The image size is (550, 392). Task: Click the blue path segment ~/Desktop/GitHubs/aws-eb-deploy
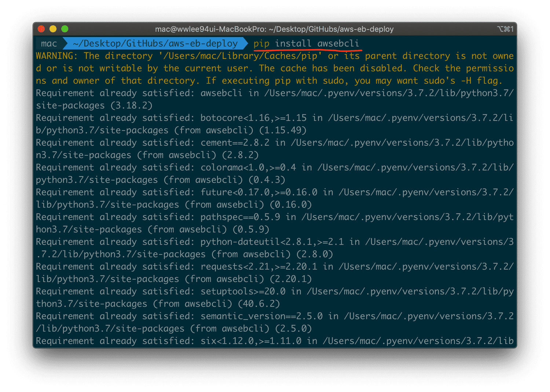point(155,44)
